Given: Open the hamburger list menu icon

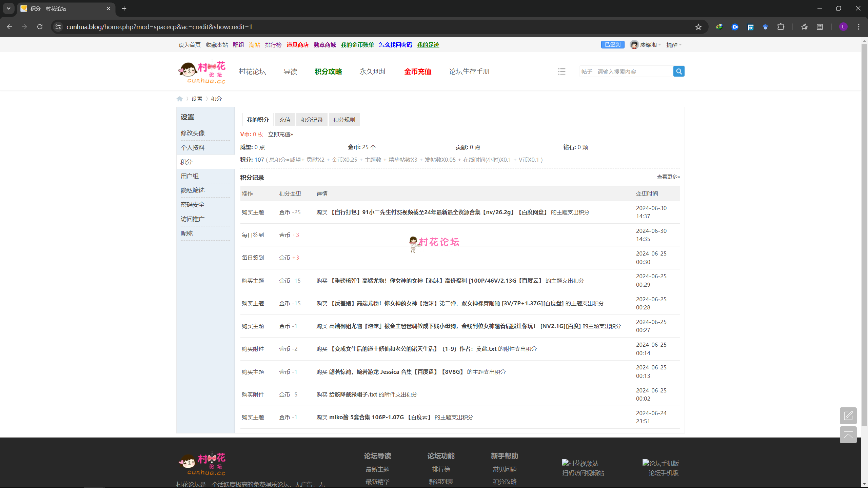Looking at the screenshot, I should pyautogui.click(x=561, y=72).
